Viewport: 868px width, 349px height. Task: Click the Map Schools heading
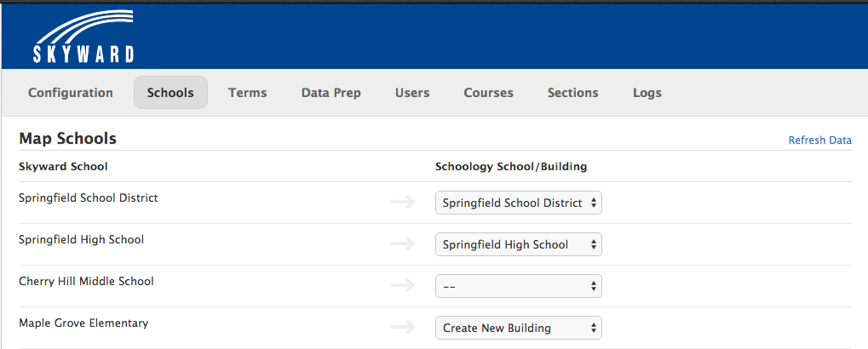click(x=67, y=138)
